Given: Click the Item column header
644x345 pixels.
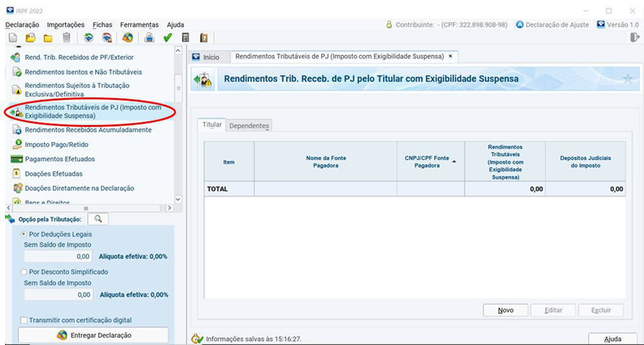Looking at the screenshot, I should click(229, 162).
